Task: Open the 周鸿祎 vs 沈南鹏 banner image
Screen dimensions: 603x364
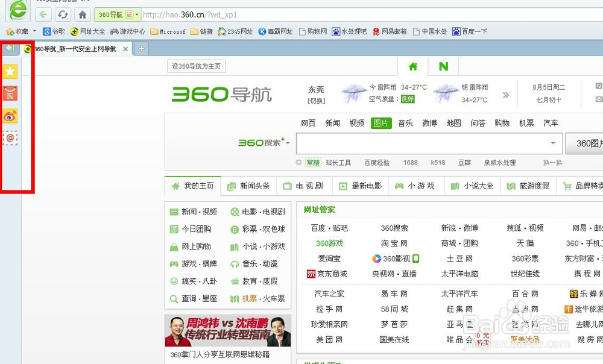Action: click(x=228, y=331)
